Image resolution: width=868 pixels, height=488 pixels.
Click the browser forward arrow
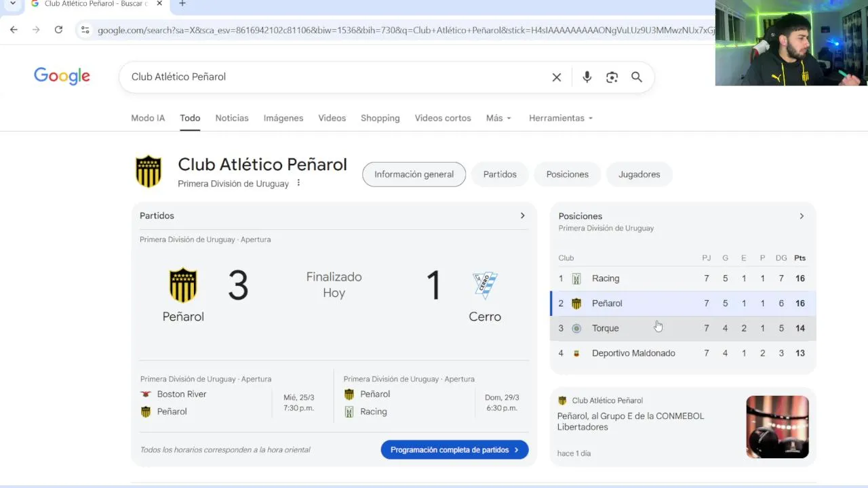(36, 30)
